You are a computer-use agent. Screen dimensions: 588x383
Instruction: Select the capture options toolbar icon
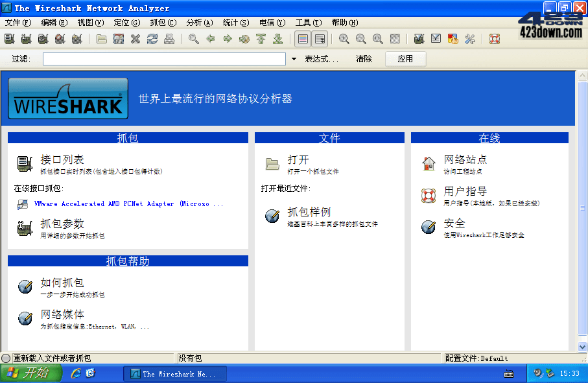pos(28,39)
